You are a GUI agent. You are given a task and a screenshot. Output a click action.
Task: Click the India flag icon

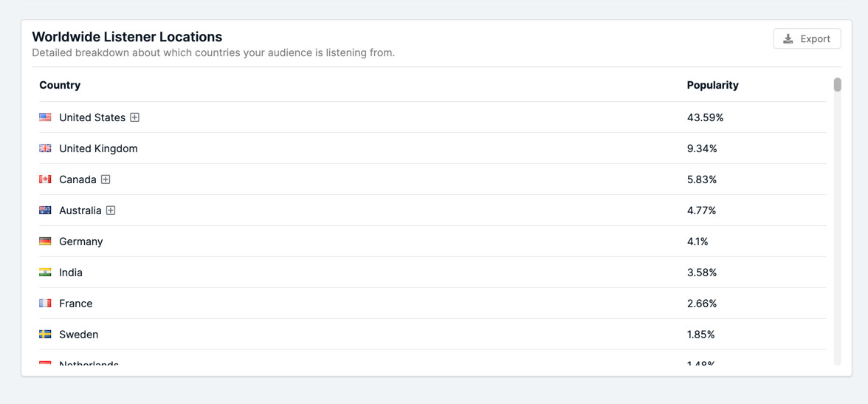pos(45,273)
